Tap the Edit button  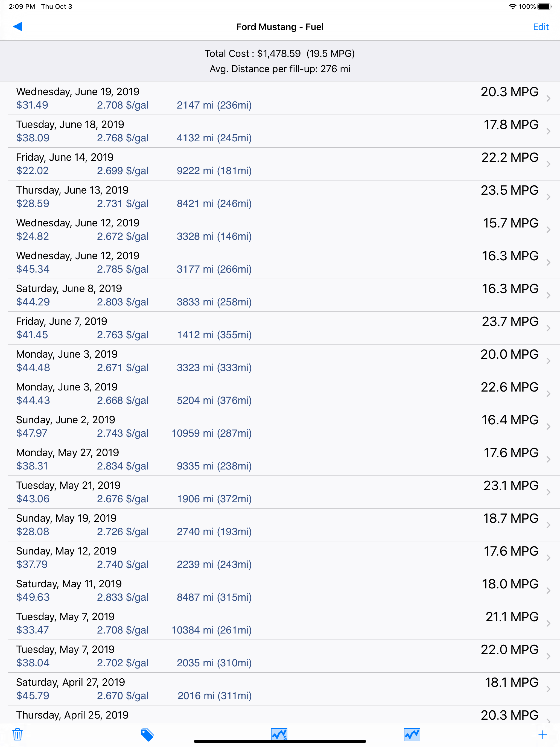point(540,27)
